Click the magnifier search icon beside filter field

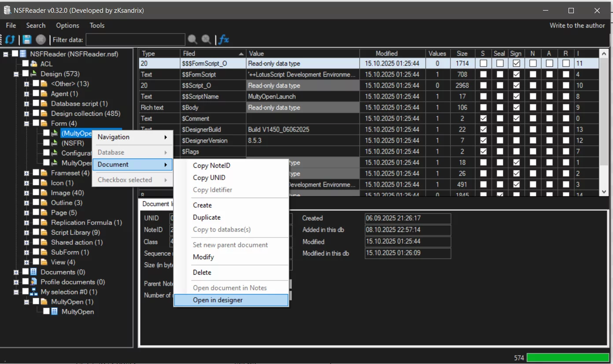[x=192, y=40]
